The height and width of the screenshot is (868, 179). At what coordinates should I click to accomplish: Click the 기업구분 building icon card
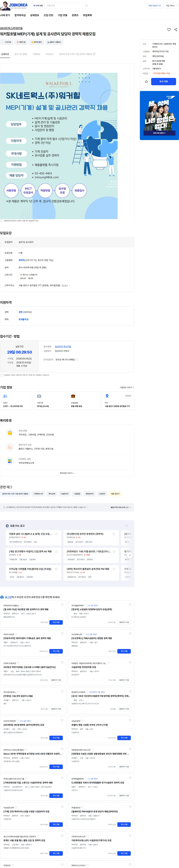tap(50, 400)
